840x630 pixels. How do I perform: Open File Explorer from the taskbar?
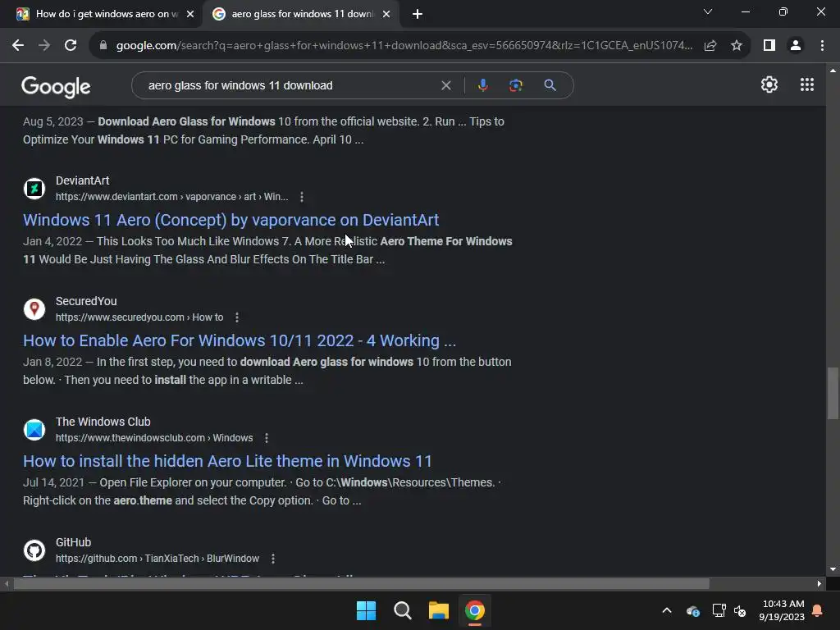click(x=439, y=610)
